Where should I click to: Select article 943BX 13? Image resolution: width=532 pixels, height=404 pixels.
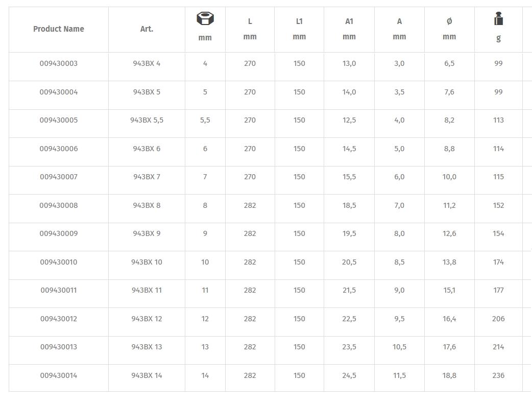[147, 347]
